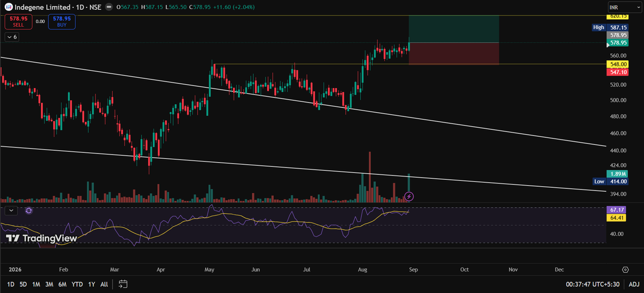Click the High 587.15 price label
Screen dimensions: 644x293
coord(610,27)
